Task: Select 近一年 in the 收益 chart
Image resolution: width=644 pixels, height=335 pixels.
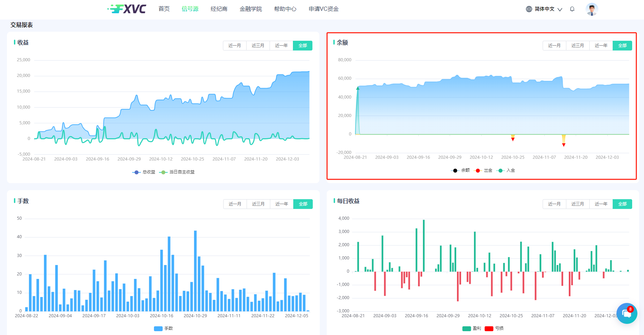Action: click(x=281, y=46)
